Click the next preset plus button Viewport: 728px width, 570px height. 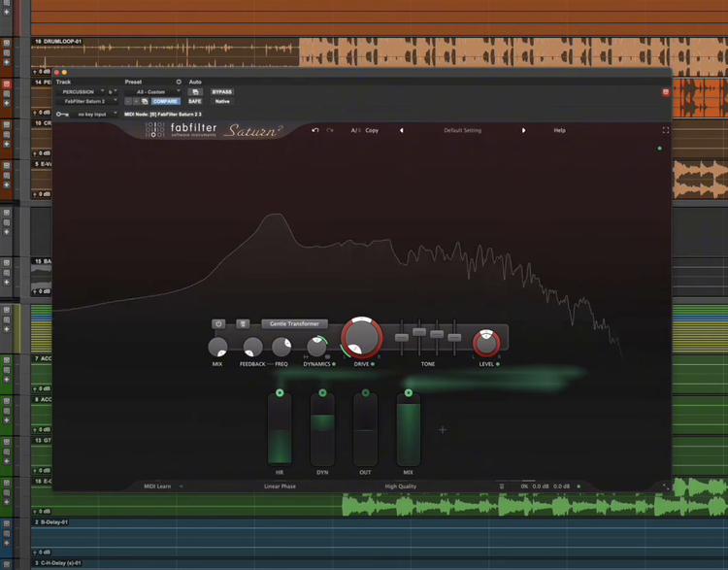pos(136,101)
